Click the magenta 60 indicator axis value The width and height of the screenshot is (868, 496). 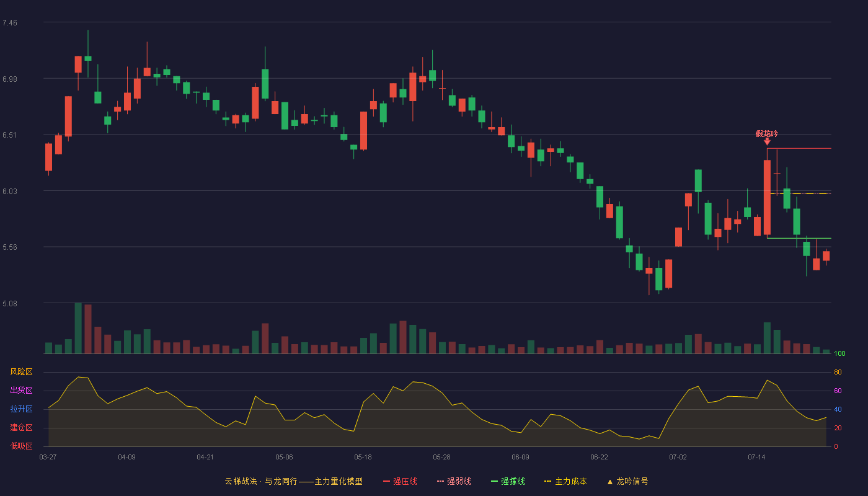tap(838, 391)
